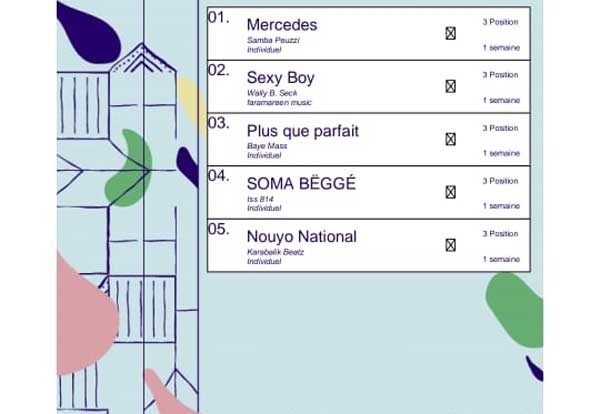Click the box icon next to Sexy Boy

click(450, 86)
